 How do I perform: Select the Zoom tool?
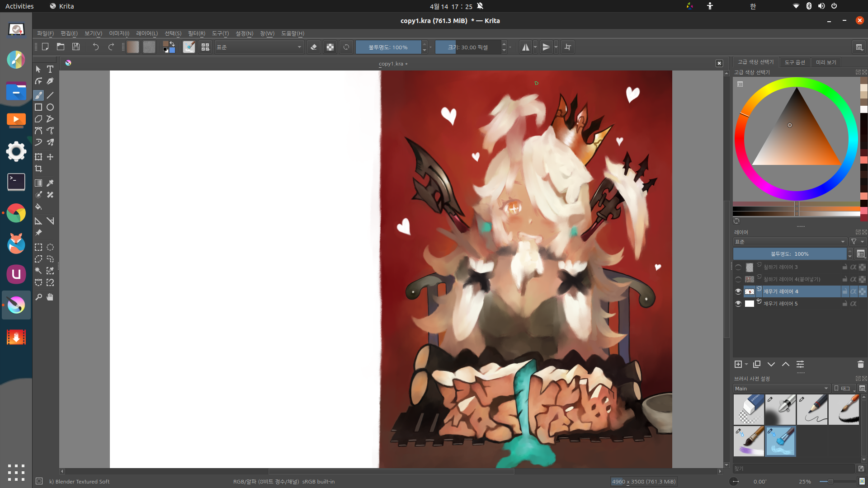[x=38, y=297]
